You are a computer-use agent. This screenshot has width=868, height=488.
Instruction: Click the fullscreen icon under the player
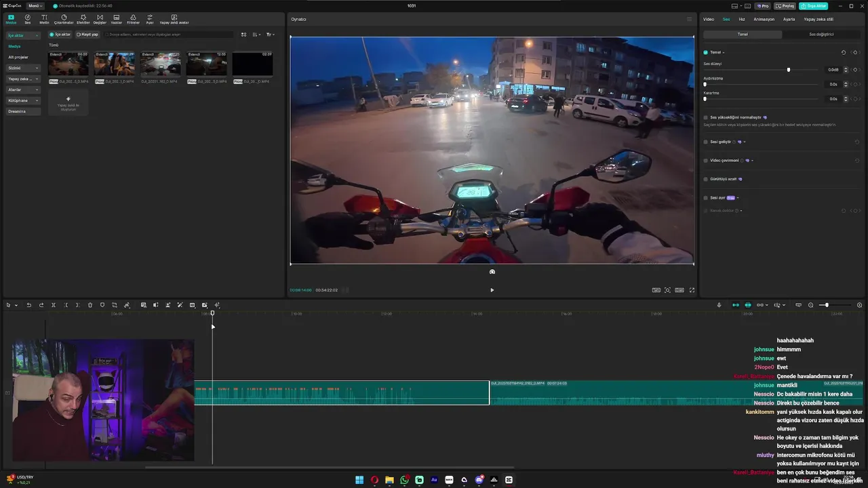(x=692, y=290)
